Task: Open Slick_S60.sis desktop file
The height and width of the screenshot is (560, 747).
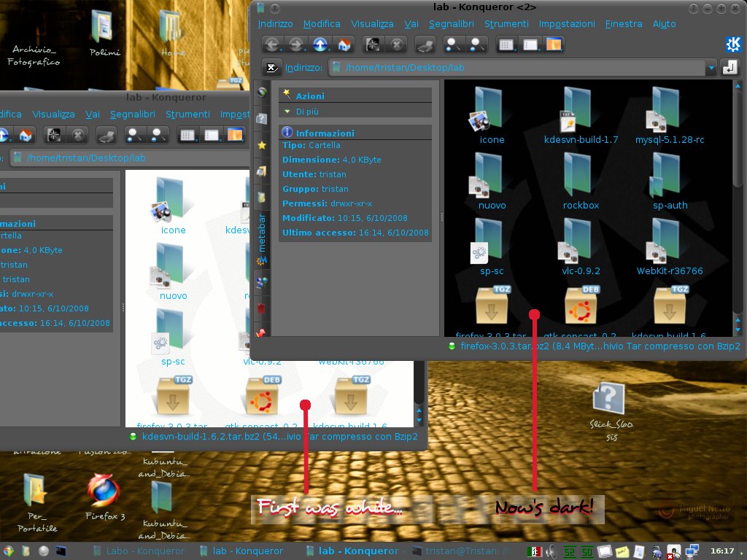Action: [611, 413]
